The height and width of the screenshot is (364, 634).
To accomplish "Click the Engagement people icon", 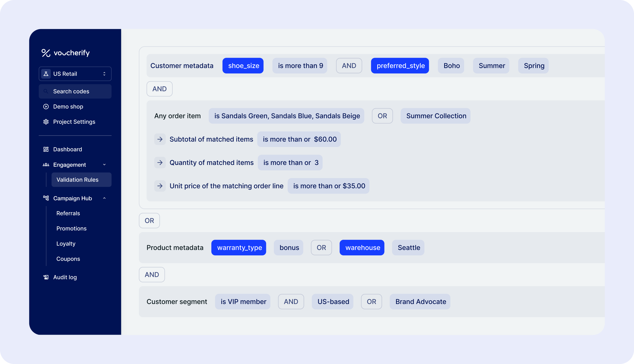I will 46,165.
